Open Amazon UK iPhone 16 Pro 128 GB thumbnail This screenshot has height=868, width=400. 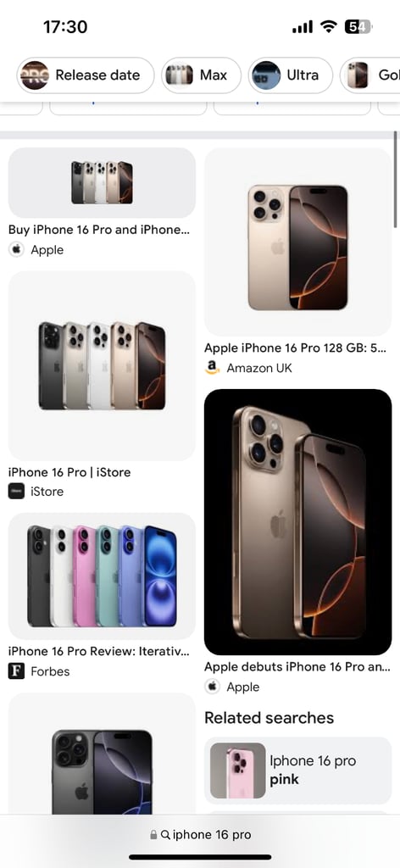click(x=297, y=242)
